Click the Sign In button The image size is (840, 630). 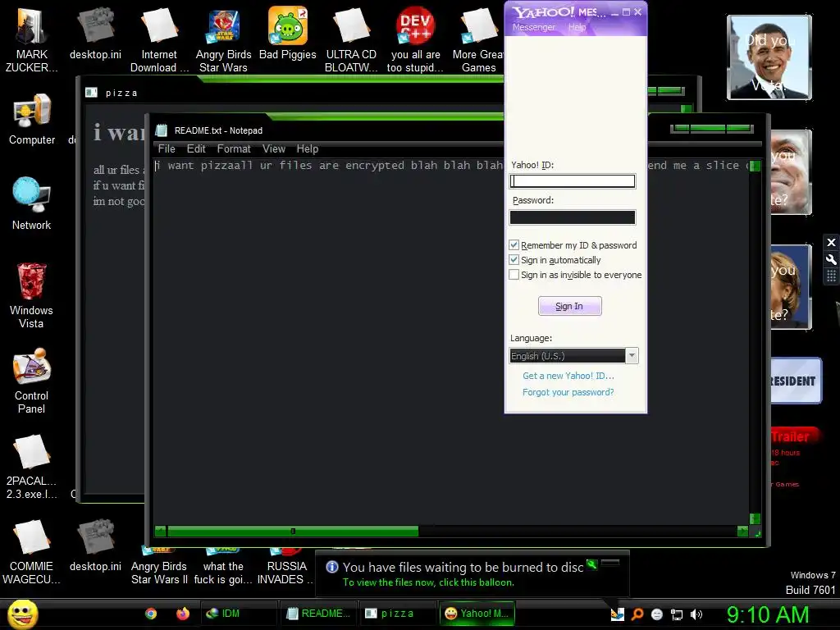click(569, 306)
